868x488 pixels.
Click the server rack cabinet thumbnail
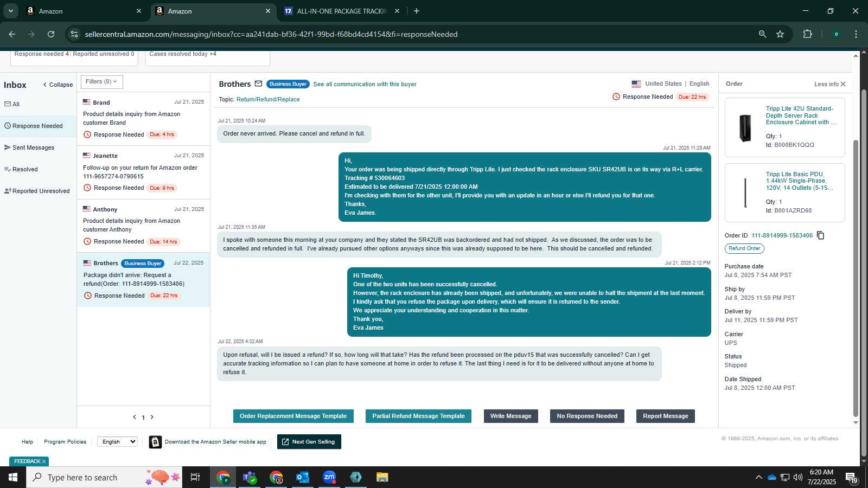pyautogui.click(x=745, y=128)
